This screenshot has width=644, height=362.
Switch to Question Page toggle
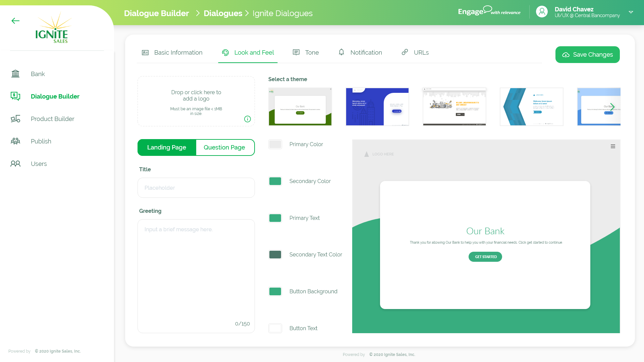pyautogui.click(x=224, y=147)
